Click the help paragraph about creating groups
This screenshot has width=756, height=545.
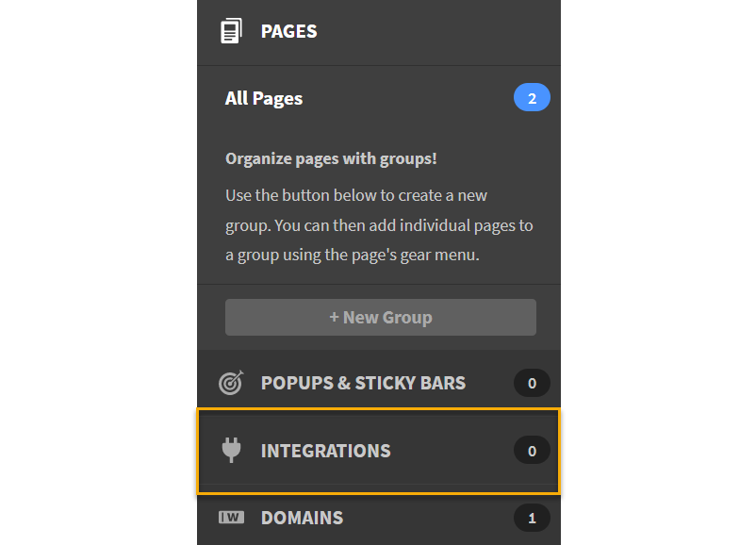click(379, 225)
